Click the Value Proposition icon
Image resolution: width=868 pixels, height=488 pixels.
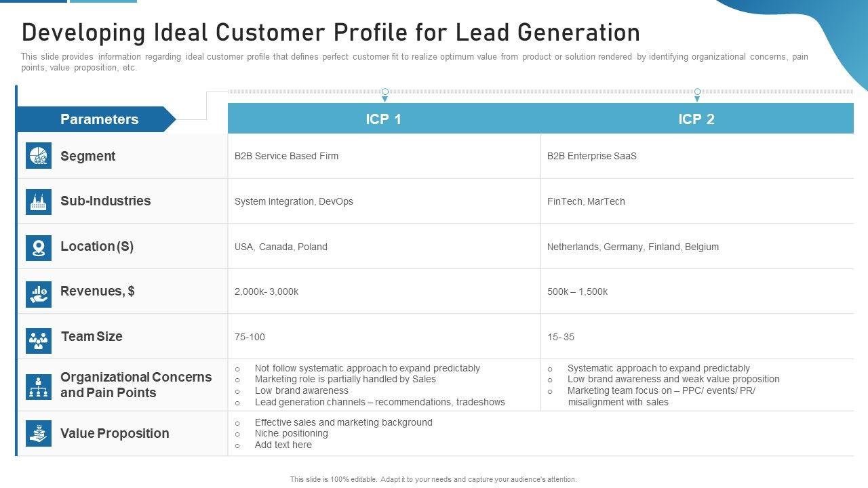point(39,433)
